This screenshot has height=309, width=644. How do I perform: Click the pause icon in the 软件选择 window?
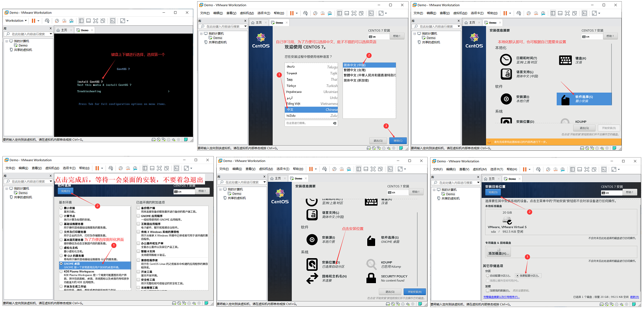click(x=97, y=168)
